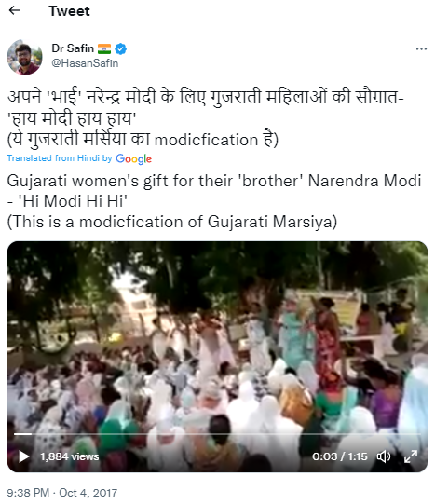This screenshot has height=504, width=435.
Task: Click the 0:03 / 1:15 time indicator
Action: click(340, 456)
